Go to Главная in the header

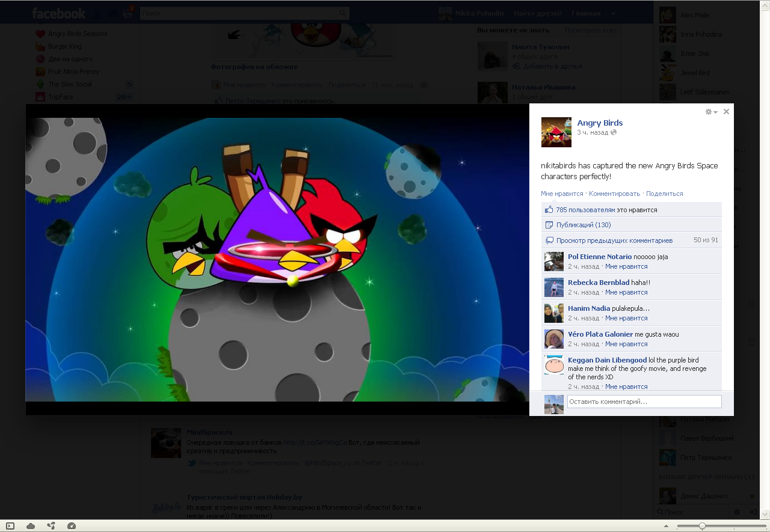tap(585, 13)
